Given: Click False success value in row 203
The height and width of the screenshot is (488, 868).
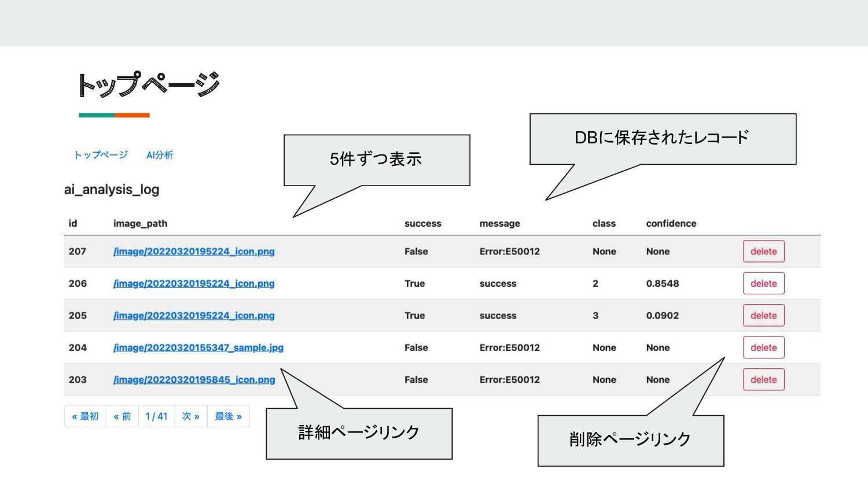Looking at the screenshot, I should tap(416, 380).
